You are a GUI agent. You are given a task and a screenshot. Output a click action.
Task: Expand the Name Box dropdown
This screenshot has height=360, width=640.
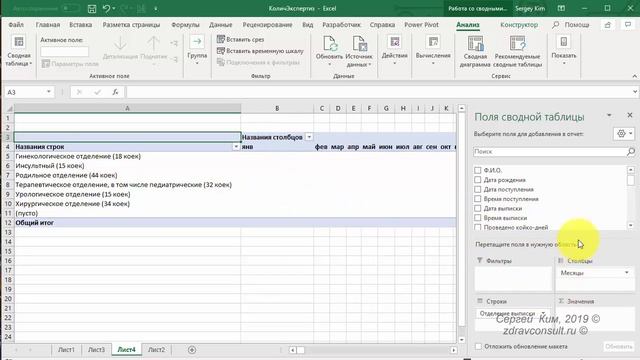[49, 92]
